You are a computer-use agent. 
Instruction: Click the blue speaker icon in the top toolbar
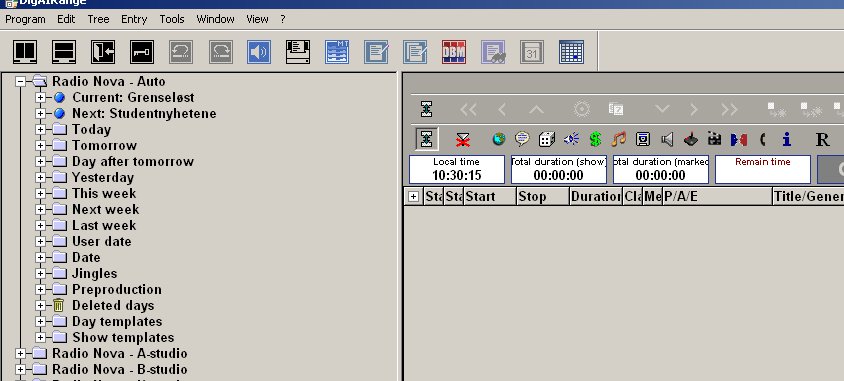point(259,52)
